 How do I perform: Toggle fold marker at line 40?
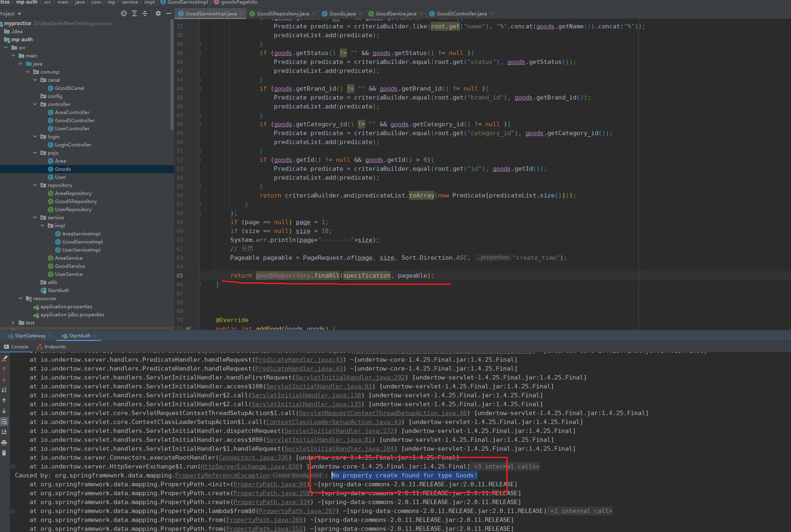(199, 53)
